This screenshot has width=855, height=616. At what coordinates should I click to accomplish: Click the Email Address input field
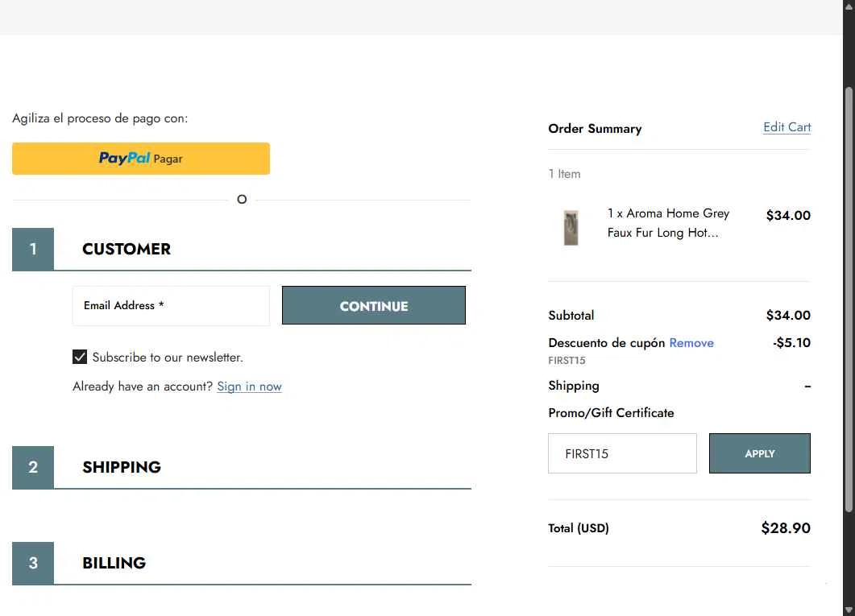click(x=171, y=305)
